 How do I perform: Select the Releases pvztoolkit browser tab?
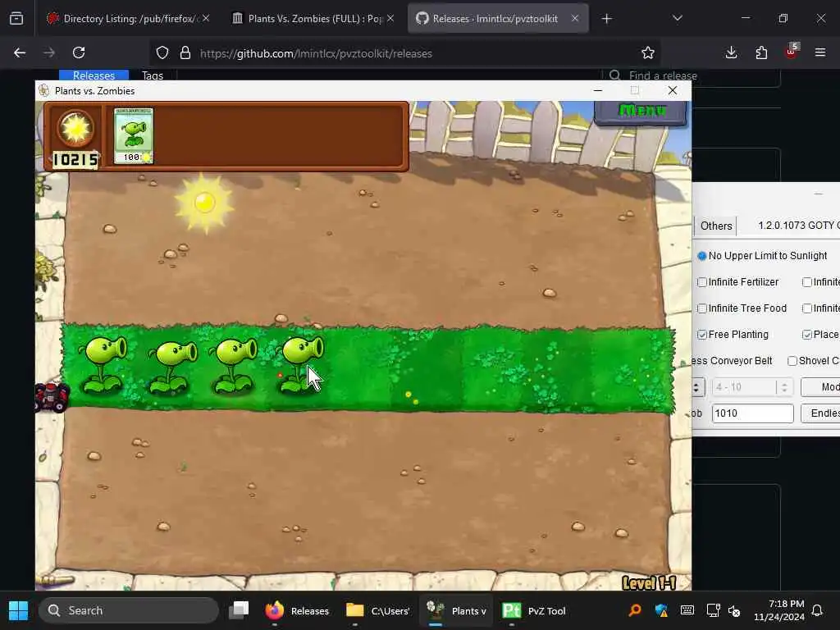[x=495, y=19]
